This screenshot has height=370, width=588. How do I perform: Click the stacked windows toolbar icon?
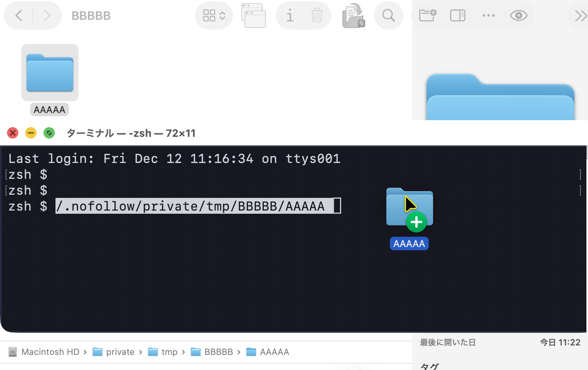(x=254, y=15)
